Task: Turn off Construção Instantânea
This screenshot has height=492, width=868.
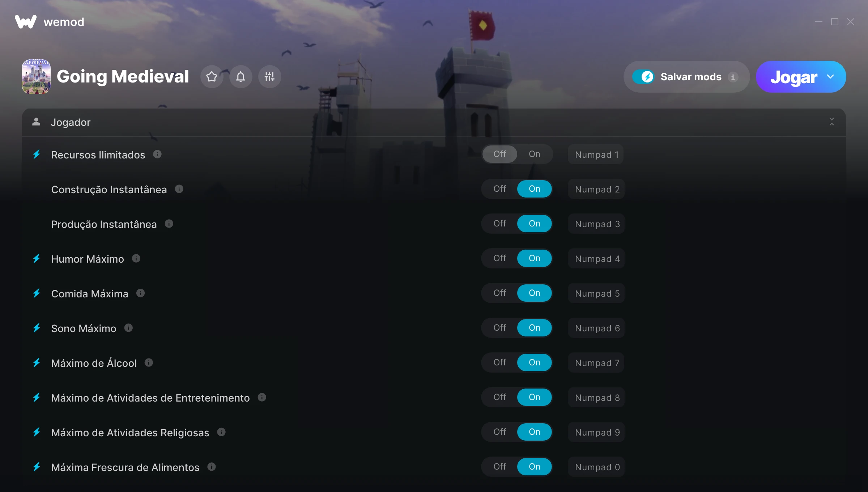Action: 499,189
